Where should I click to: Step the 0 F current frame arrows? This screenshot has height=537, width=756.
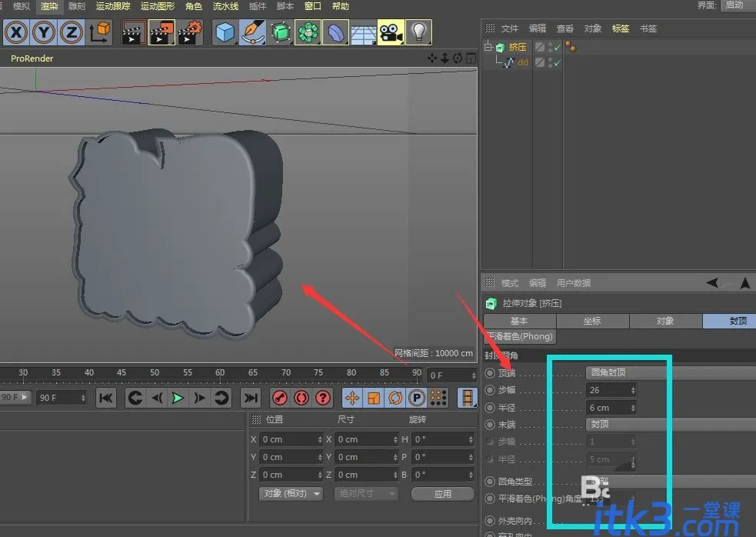click(474, 375)
